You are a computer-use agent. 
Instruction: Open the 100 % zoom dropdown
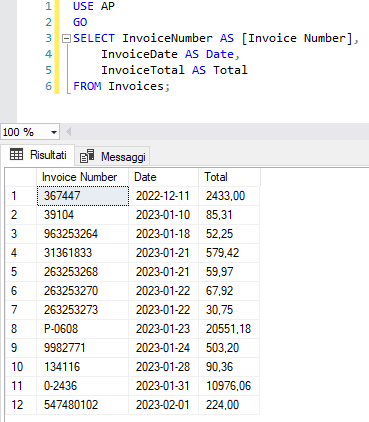(53, 132)
